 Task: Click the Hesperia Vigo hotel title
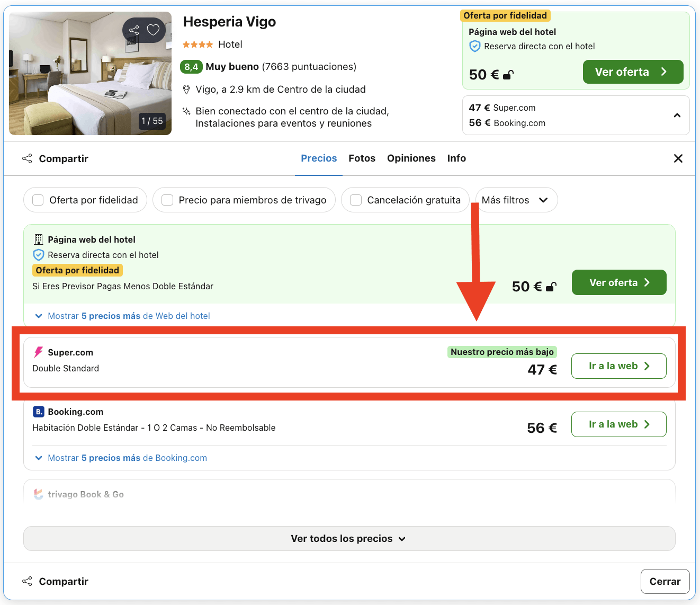[x=229, y=22]
